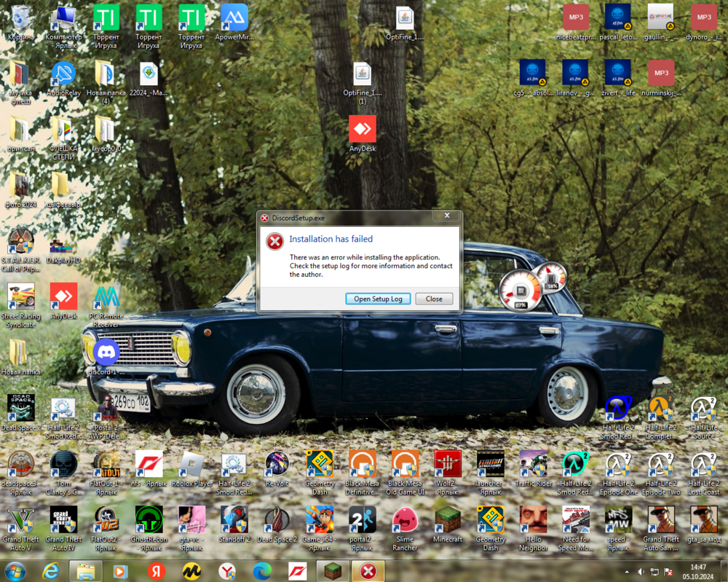The image size is (728, 582).
Task: Show hidden tray icons arrow
Action: (627, 572)
